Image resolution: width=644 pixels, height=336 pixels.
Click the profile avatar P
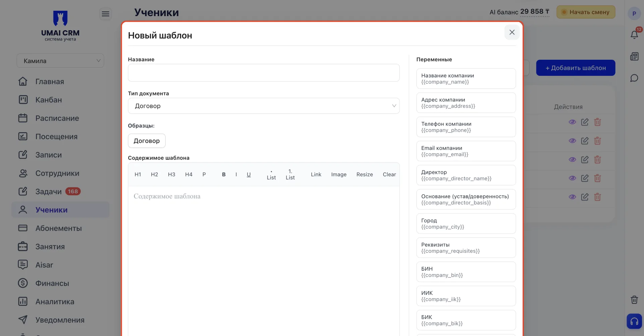(634, 14)
